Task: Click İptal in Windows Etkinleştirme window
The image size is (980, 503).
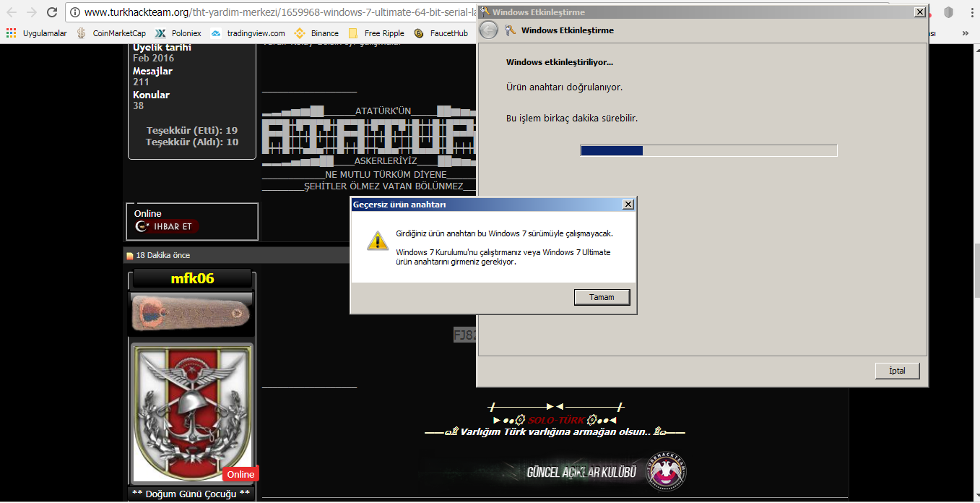Action: click(898, 371)
